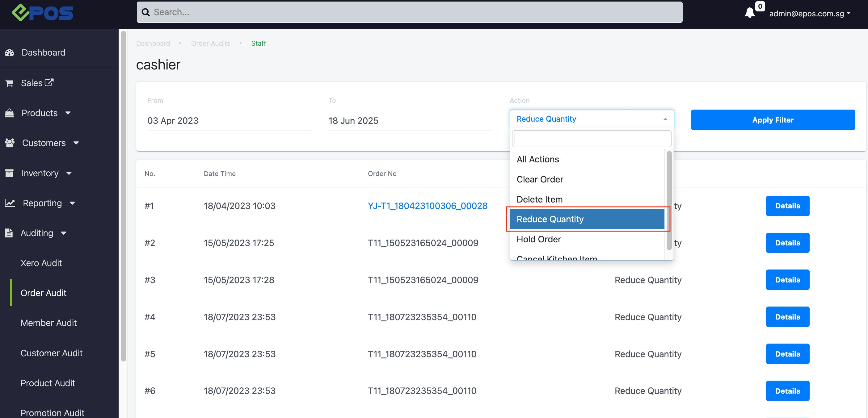Click the EPOS logo

(43, 13)
